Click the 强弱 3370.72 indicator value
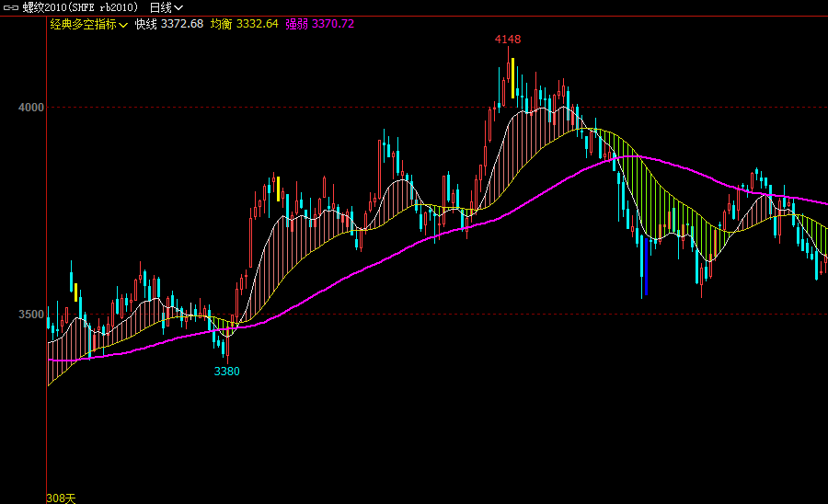This screenshot has width=828, height=504. pos(319,24)
